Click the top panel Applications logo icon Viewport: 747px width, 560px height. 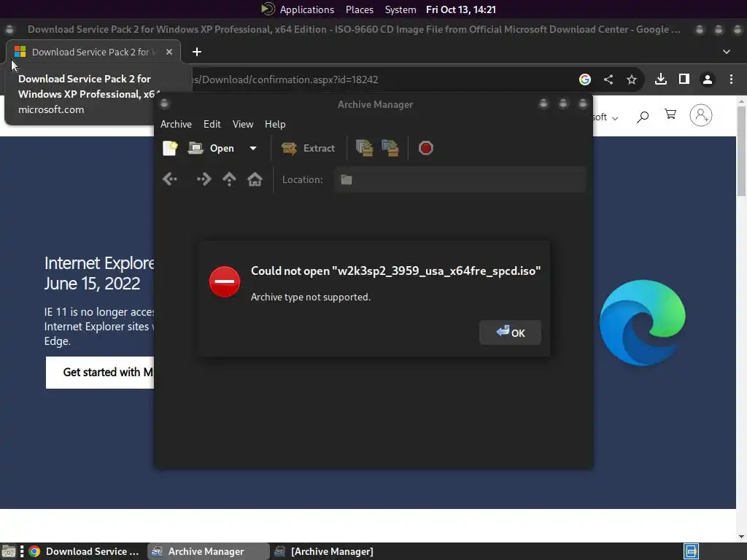[x=268, y=9]
